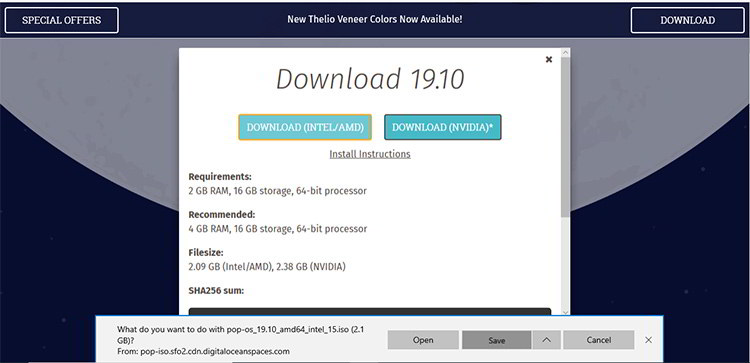Click the Recommended heading
The width and height of the screenshot is (750, 363).
tap(222, 214)
